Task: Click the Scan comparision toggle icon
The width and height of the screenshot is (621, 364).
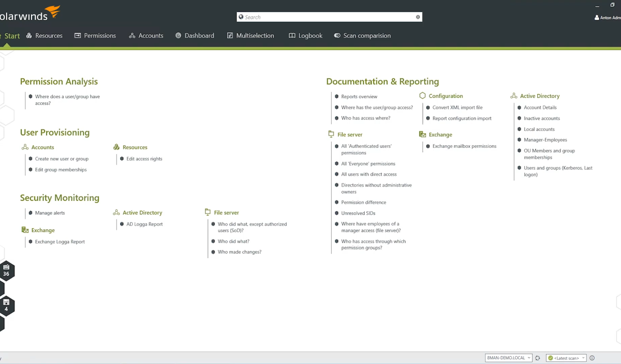Action: point(337,36)
